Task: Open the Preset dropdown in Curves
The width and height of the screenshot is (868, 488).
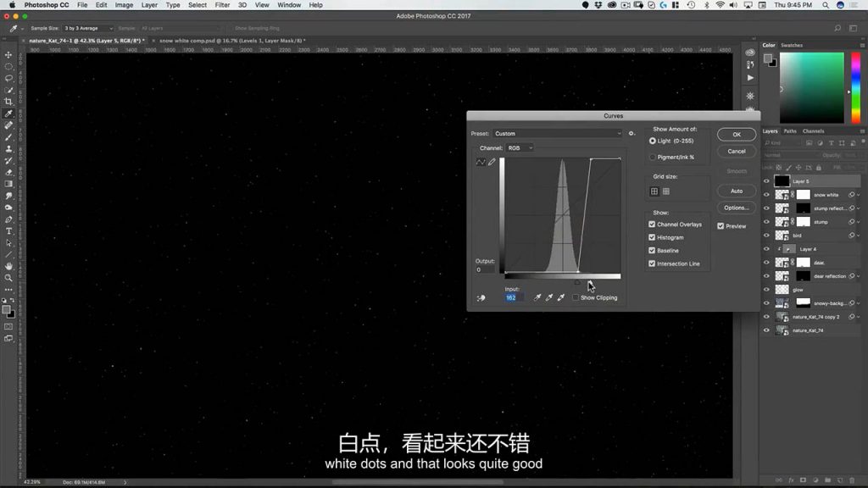Action: pyautogui.click(x=558, y=133)
